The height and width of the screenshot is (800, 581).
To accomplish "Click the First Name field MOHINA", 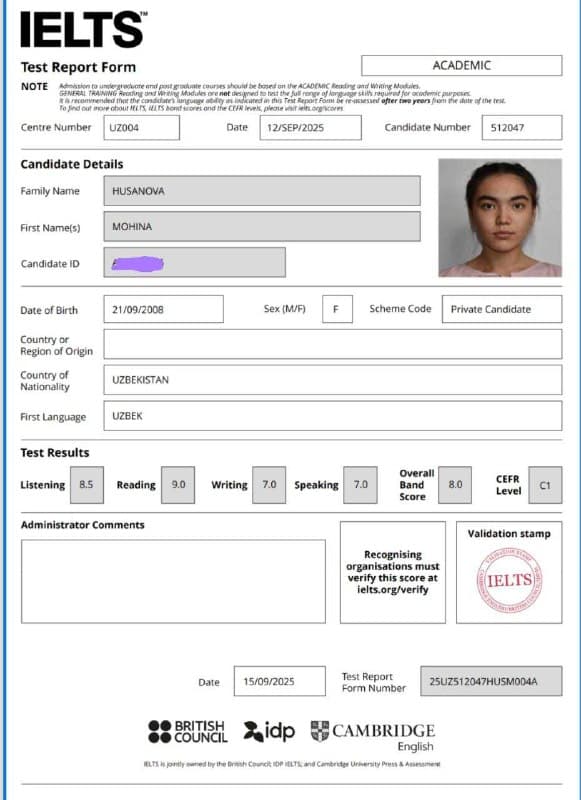I will click(262, 227).
